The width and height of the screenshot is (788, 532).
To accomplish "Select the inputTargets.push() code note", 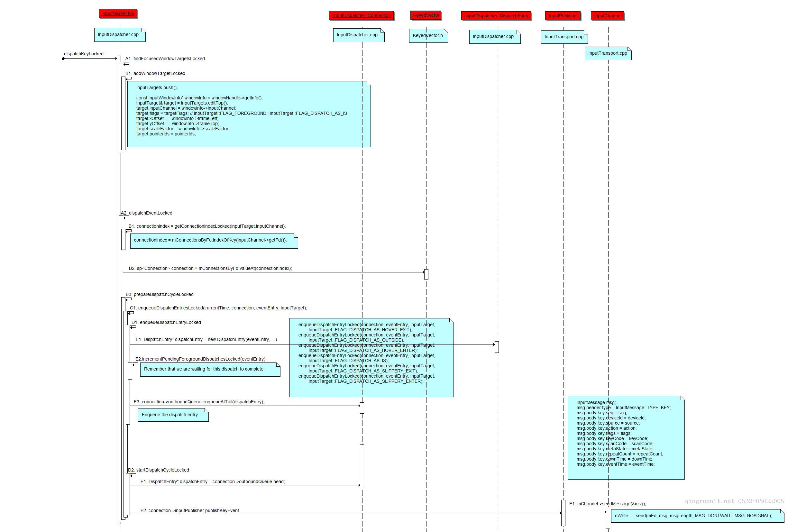I will click(249, 114).
